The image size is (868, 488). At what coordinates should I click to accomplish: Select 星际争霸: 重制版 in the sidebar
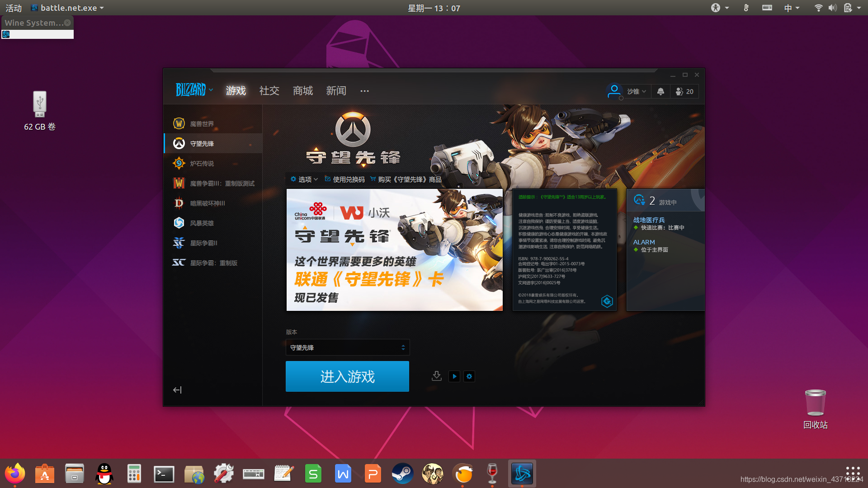click(x=213, y=263)
